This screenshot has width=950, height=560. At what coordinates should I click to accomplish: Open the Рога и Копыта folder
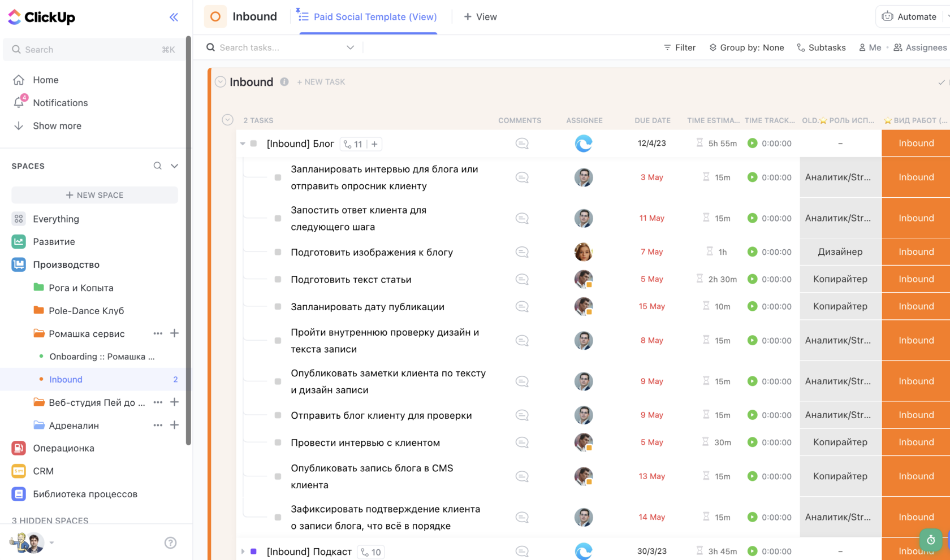pos(81,288)
